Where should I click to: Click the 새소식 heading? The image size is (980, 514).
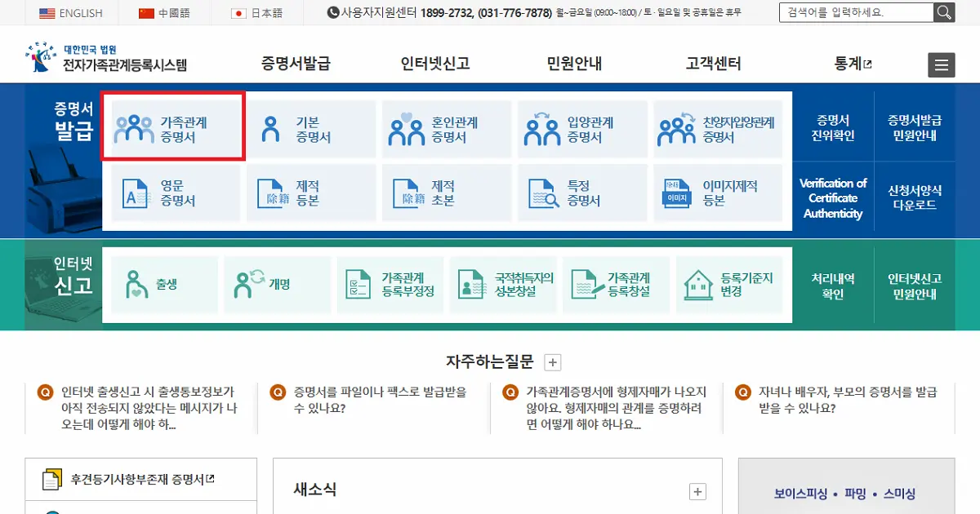[315, 490]
